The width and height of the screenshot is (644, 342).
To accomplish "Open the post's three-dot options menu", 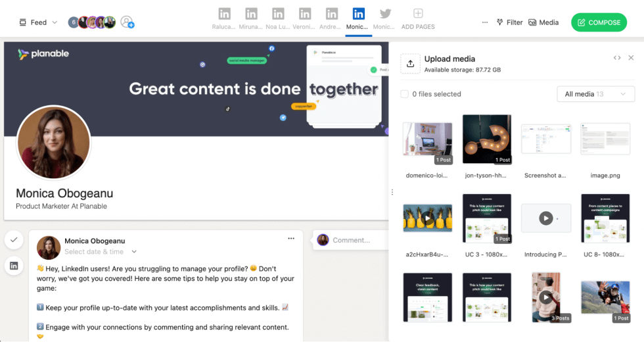I will coord(291,239).
